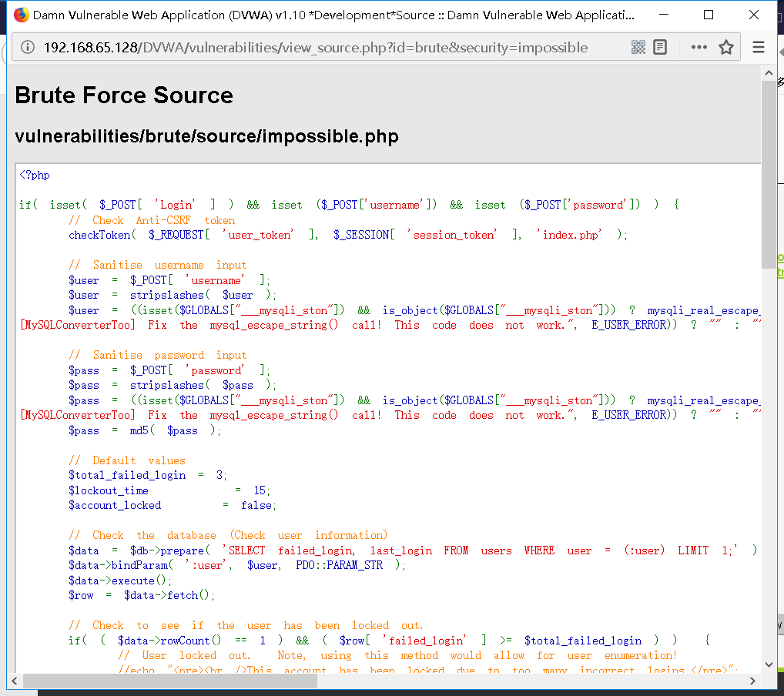Screen dimensions: 784x696
Task: Close the DVWA source window
Action: pyautogui.click(x=754, y=15)
